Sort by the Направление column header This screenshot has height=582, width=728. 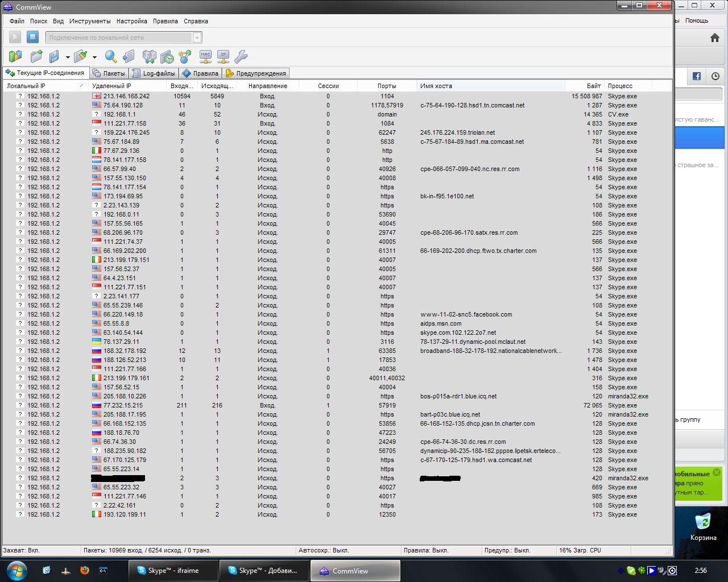[268, 86]
